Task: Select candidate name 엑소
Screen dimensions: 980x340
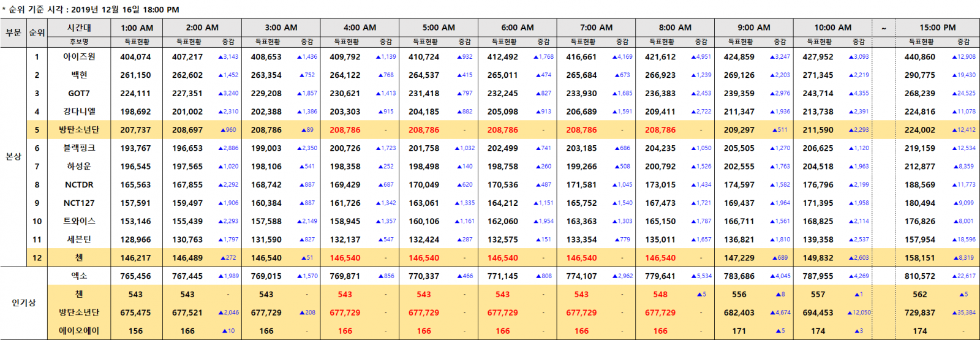Action: pyautogui.click(x=79, y=276)
